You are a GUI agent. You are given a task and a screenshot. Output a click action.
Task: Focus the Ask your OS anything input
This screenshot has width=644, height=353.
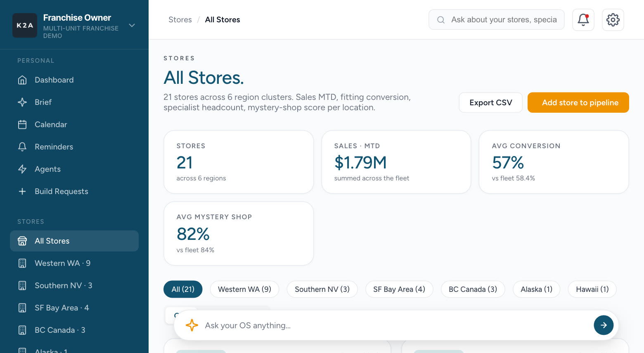[396, 325]
